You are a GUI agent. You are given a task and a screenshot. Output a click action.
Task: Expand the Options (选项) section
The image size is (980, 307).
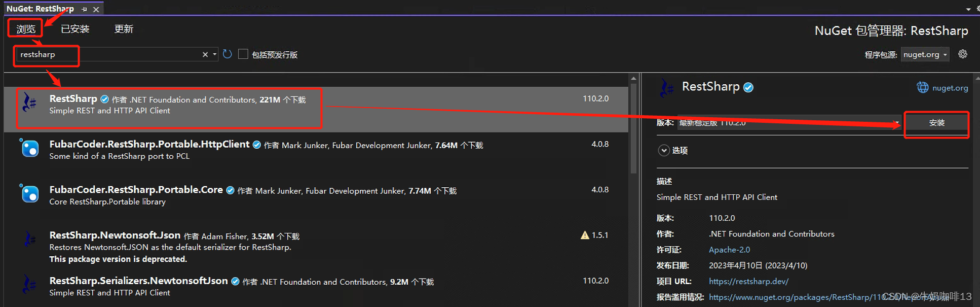(x=664, y=150)
